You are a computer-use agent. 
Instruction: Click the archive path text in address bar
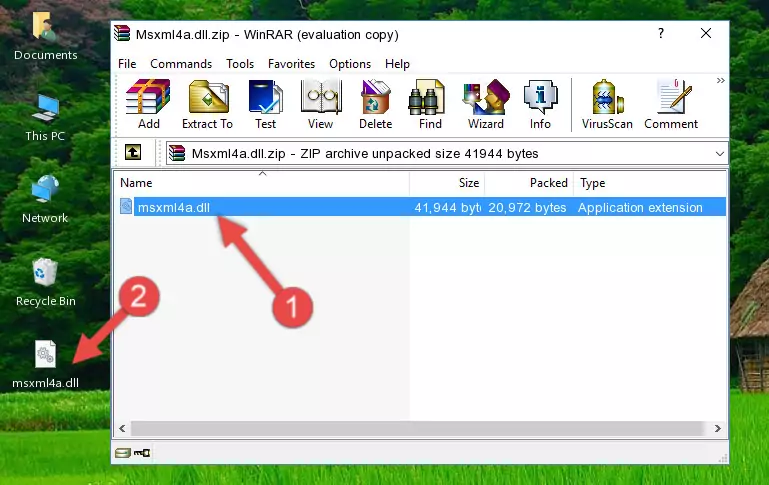(x=365, y=153)
